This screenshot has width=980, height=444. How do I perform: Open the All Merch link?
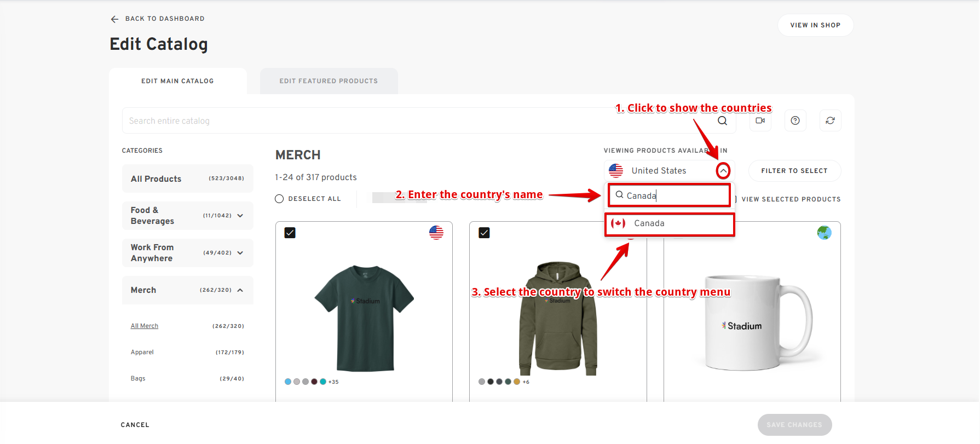click(x=145, y=326)
